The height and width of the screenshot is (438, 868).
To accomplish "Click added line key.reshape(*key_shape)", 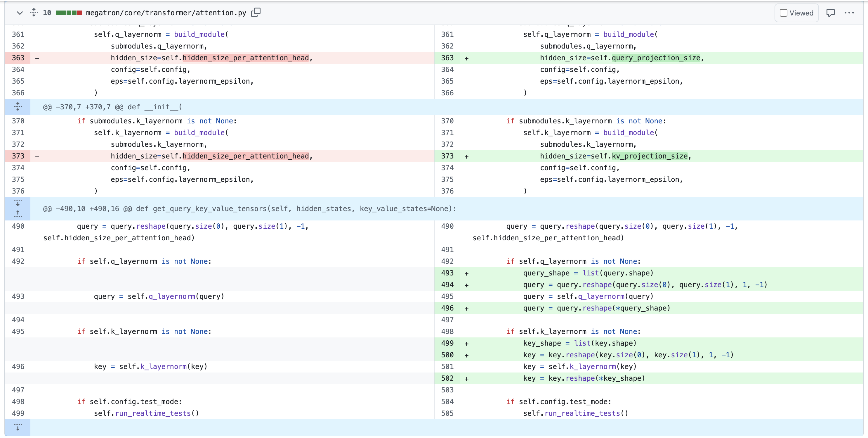I will (x=584, y=378).
